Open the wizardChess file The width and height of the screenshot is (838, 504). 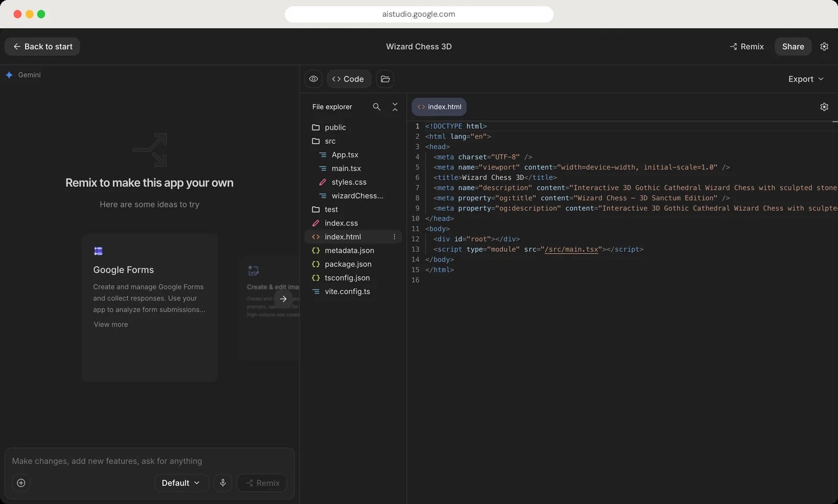[353, 195]
